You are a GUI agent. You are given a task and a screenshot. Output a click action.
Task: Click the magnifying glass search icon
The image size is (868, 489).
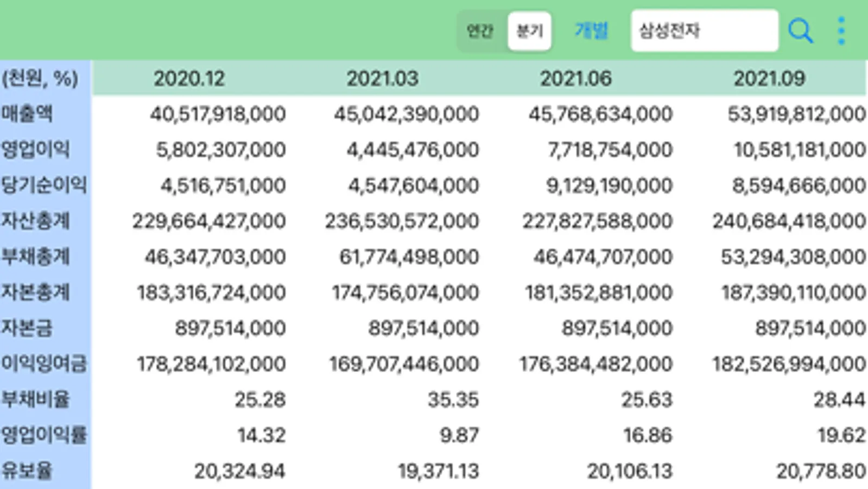(x=800, y=31)
